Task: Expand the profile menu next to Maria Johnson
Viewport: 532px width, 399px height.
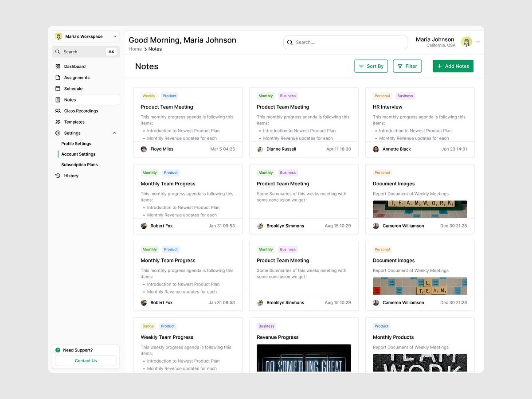Action: (477, 42)
